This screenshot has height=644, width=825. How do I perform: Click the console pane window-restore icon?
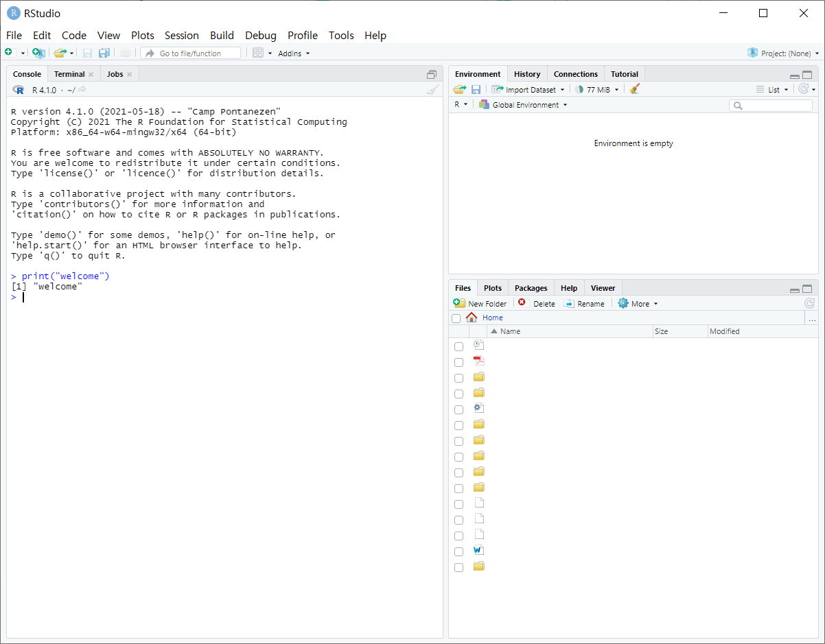[432, 75]
